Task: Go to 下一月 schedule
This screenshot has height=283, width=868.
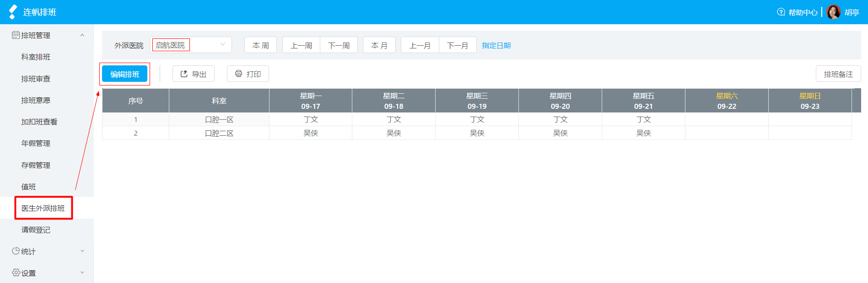Action: [458, 45]
